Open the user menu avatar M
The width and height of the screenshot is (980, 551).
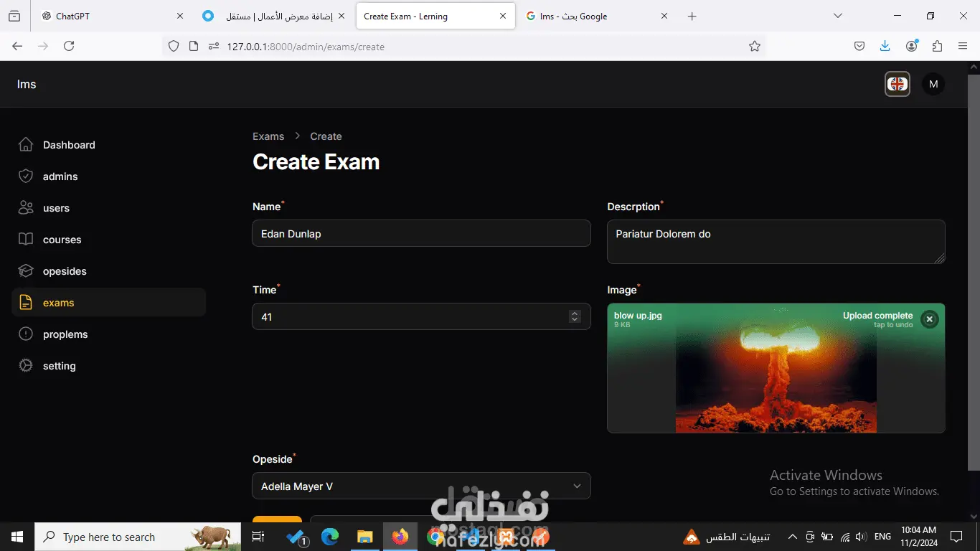click(x=933, y=84)
